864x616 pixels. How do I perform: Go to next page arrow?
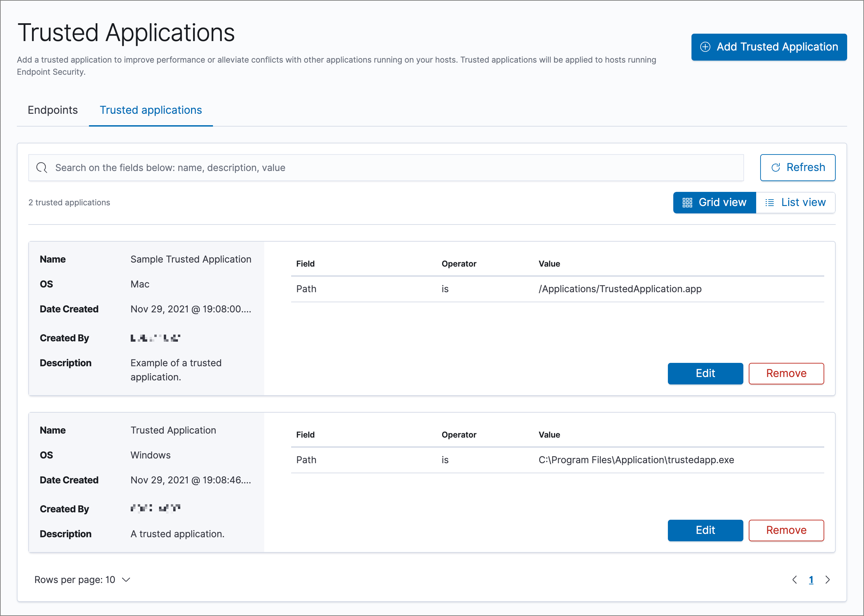pos(828,580)
